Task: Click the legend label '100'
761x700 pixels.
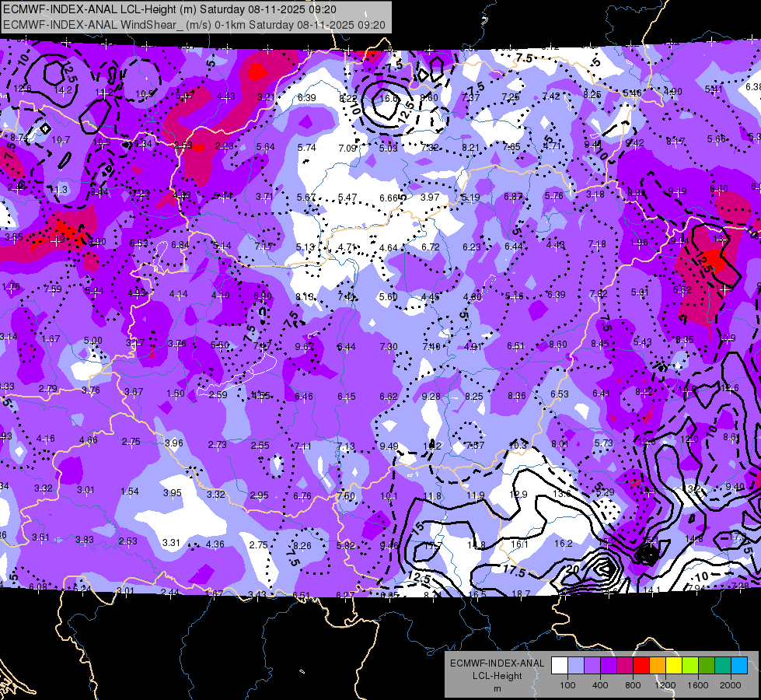Action: click(567, 685)
